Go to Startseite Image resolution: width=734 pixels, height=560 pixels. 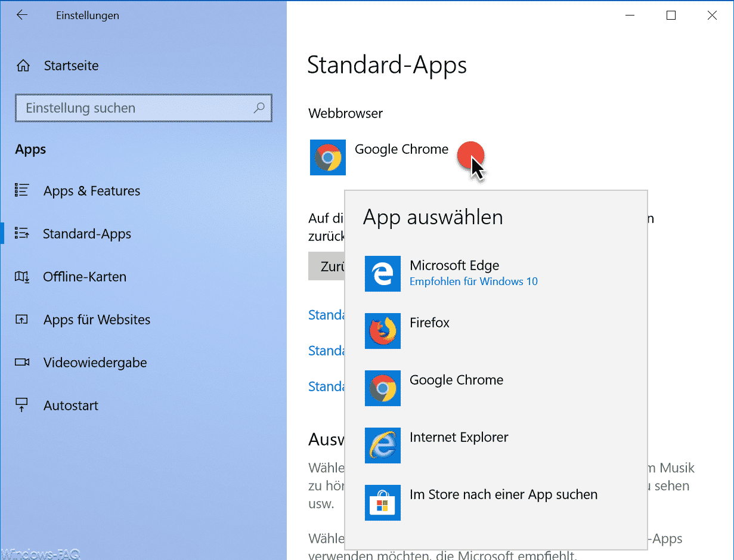tap(71, 66)
